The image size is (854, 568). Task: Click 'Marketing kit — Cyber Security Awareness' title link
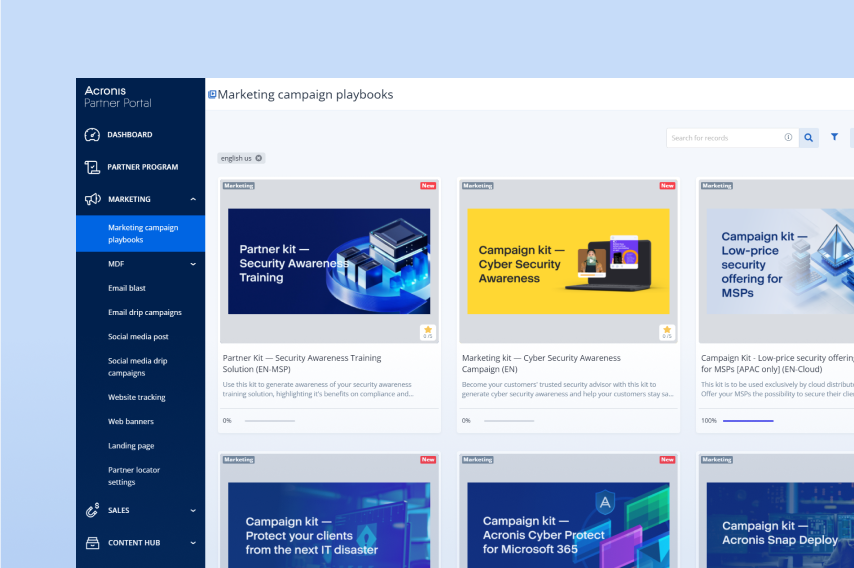[x=541, y=363]
